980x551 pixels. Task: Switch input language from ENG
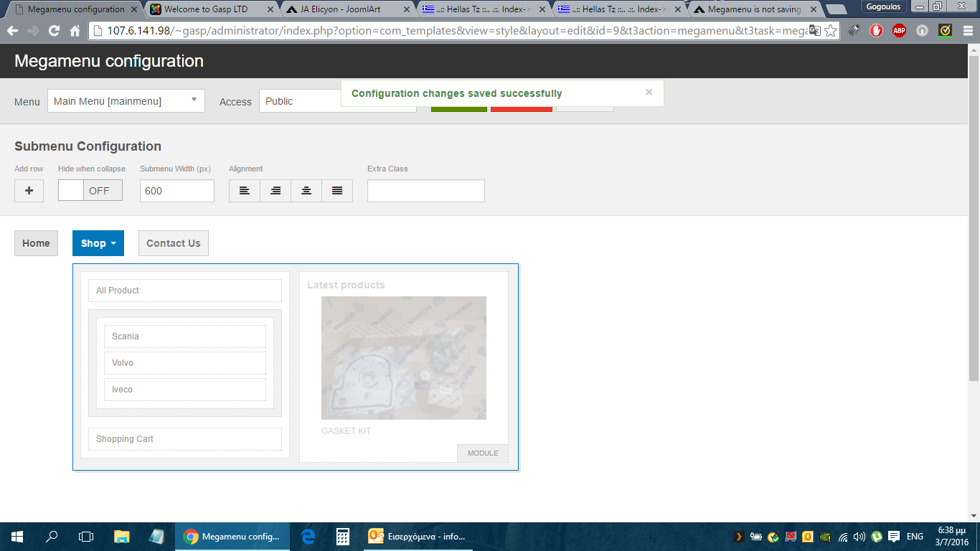click(915, 537)
